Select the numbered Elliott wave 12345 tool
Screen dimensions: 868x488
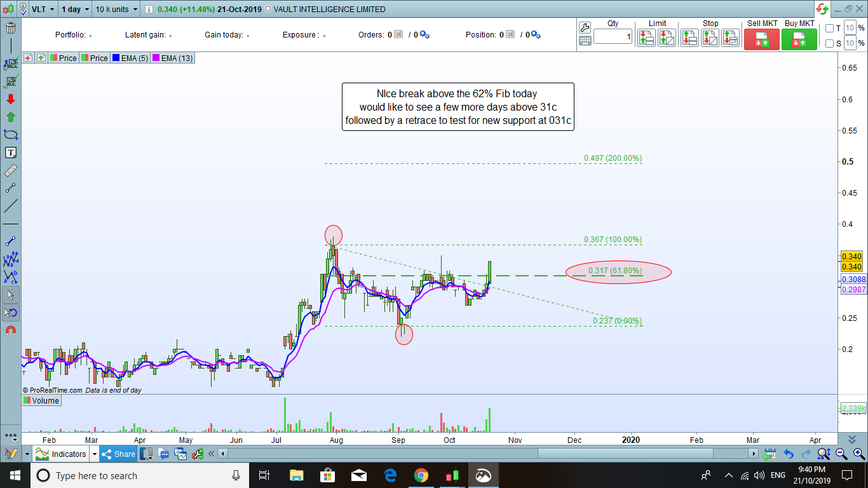click(x=11, y=259)
